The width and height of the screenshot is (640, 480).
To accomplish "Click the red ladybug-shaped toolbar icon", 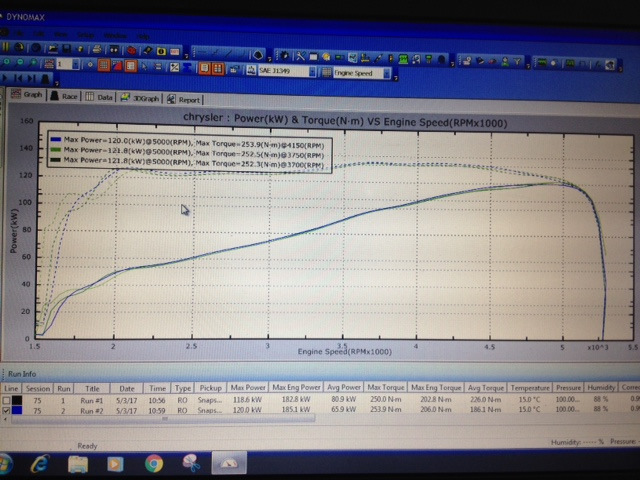I will point(131,50).
